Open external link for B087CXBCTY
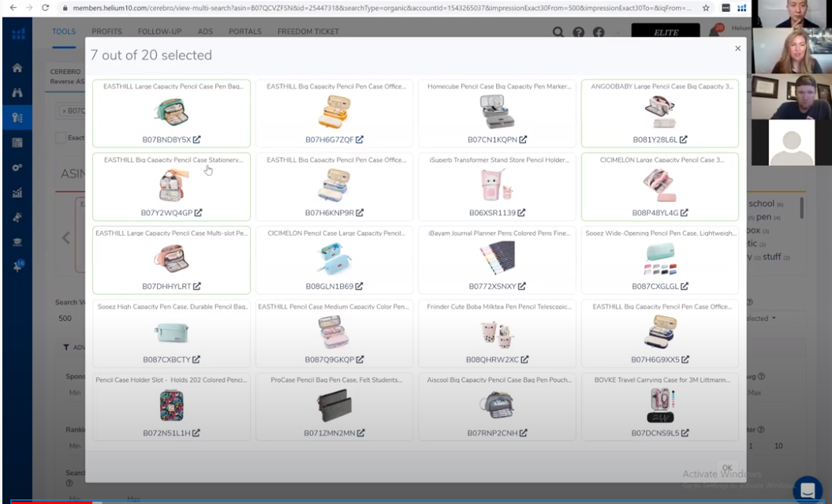 pyautogui.click(x=196, y=359)
